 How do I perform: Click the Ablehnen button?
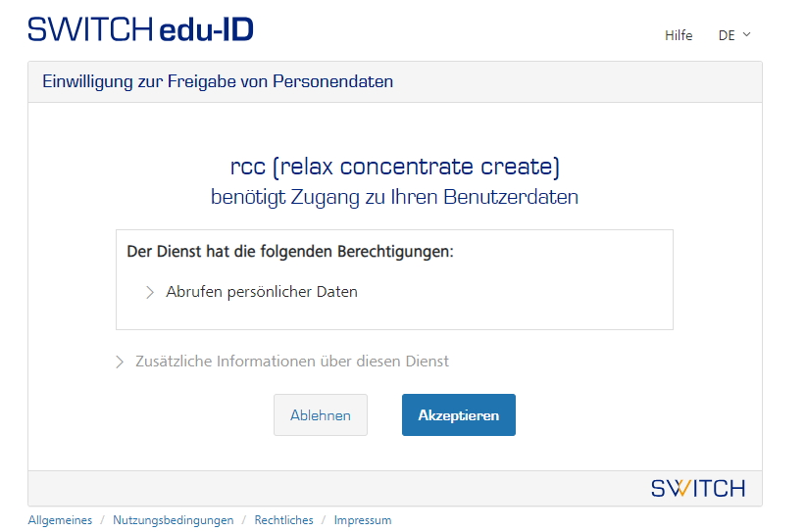click(x=321, y=414)
